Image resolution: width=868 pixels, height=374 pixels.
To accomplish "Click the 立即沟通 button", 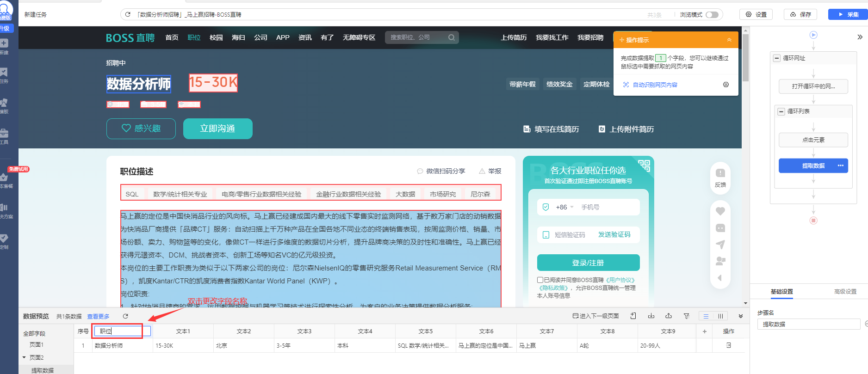I will 218,129.
